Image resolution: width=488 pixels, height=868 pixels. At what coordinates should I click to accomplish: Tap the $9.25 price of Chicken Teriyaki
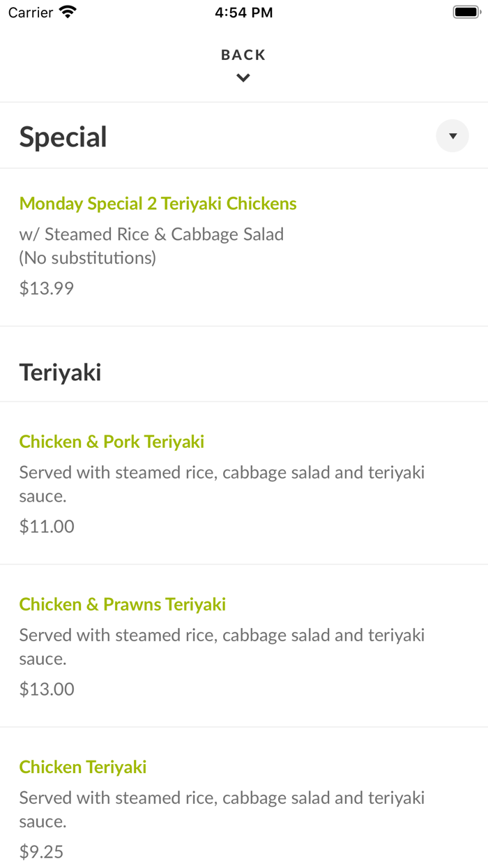coord(41,851)
